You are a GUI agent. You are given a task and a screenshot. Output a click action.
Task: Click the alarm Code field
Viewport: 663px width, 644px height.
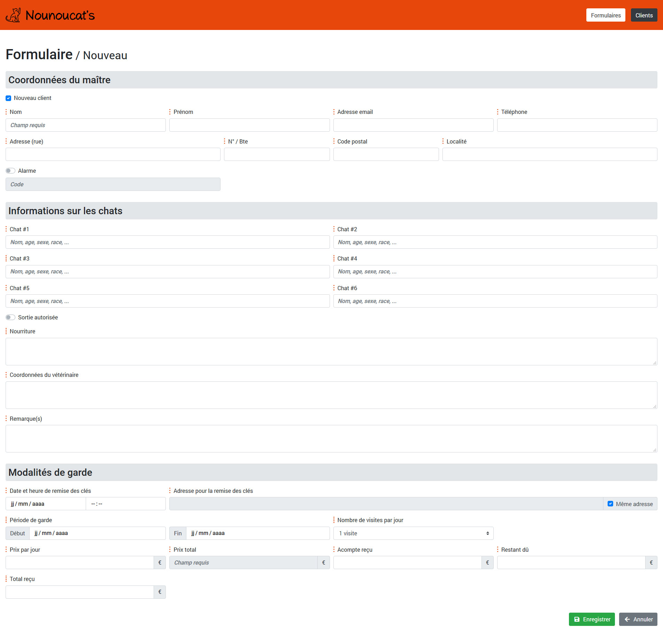pos(113,184)
